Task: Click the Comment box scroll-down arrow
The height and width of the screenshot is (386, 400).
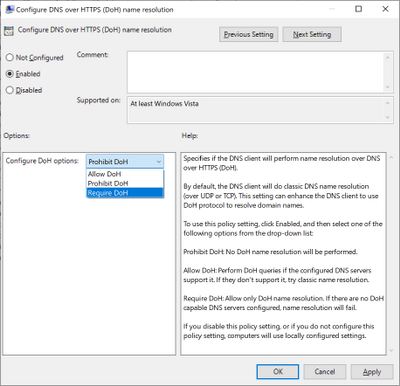Action: pyautogui.click(x=388, y=87)
